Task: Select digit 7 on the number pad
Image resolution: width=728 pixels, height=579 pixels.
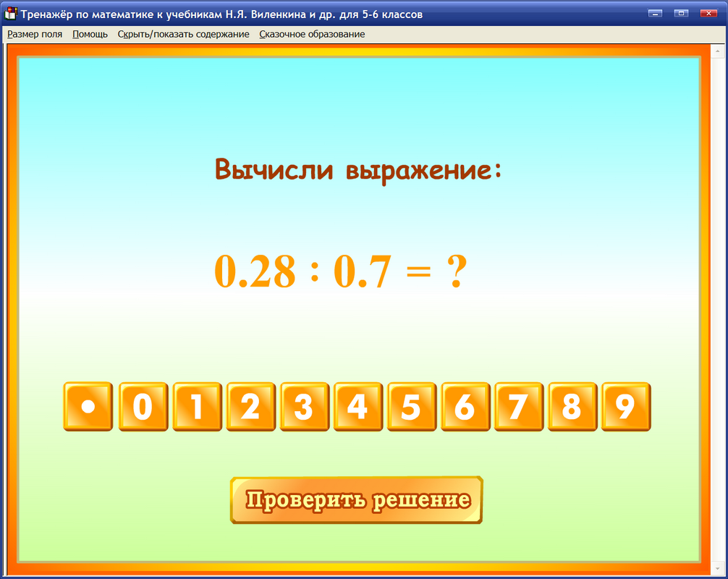Action: tap(518, 407)
